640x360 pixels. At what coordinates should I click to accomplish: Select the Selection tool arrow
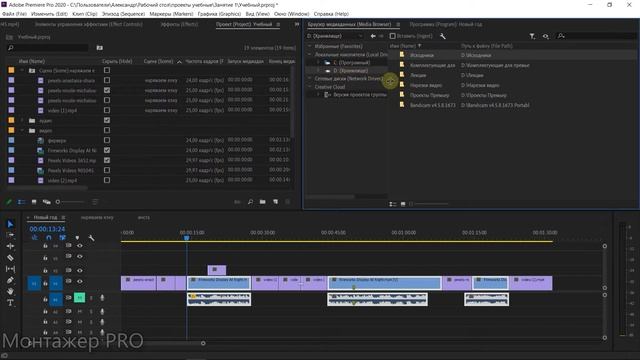coord(10,224)
